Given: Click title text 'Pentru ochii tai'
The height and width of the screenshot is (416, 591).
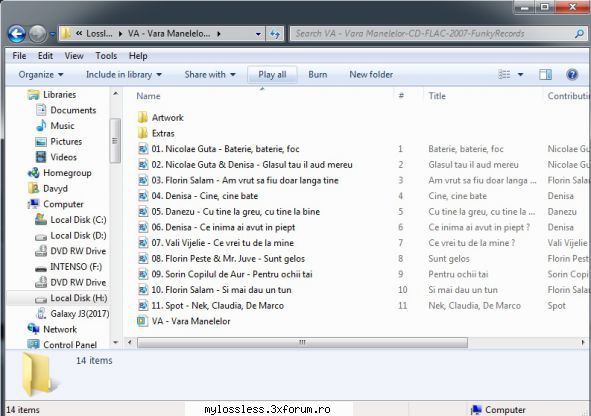Looking at the screenshot, I should [x=458, y=274].
